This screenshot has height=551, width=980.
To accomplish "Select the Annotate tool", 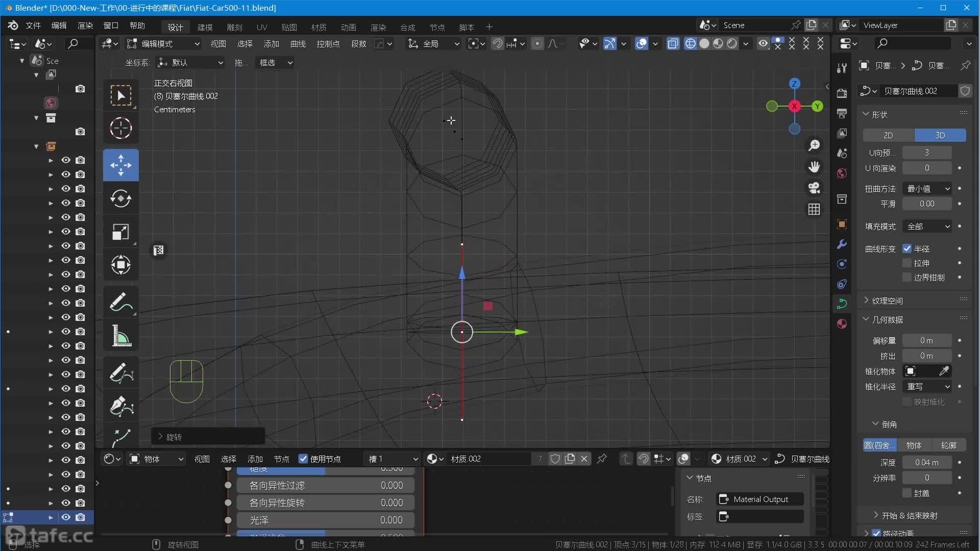I will 121,303.
